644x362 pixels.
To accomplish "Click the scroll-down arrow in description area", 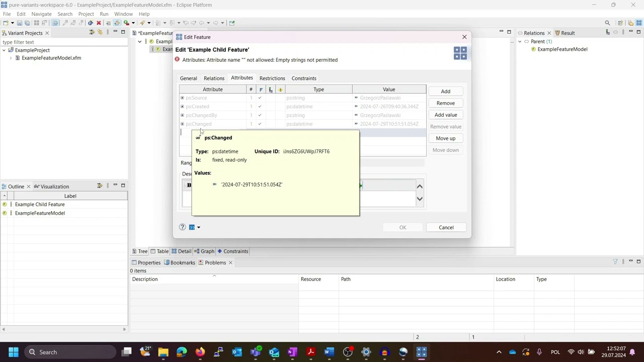I will point(420,199).
